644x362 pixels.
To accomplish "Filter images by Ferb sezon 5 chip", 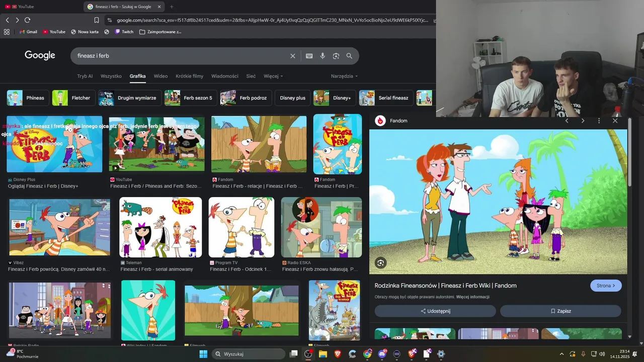I will point(191,98).
